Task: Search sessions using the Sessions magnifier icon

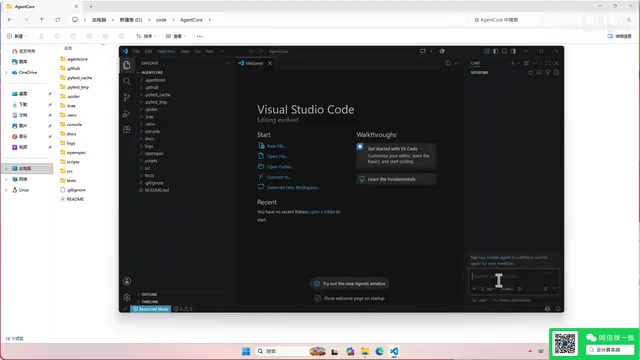Action: pos(539,73)
